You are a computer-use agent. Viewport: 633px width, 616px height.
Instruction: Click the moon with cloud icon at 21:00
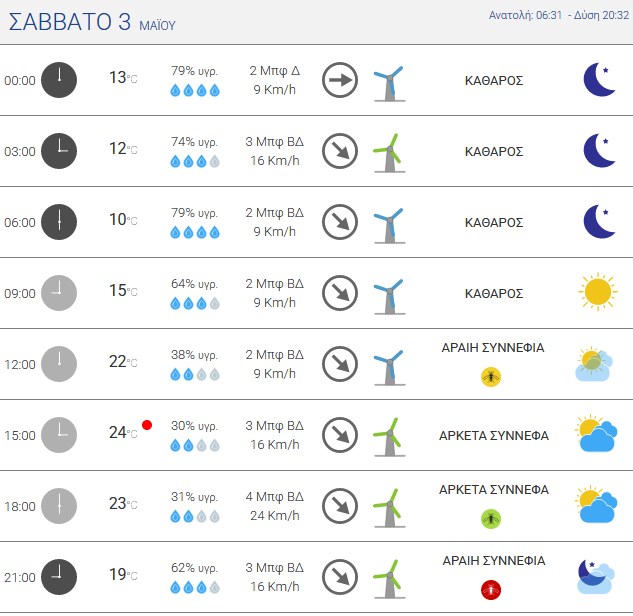(596, 576)
